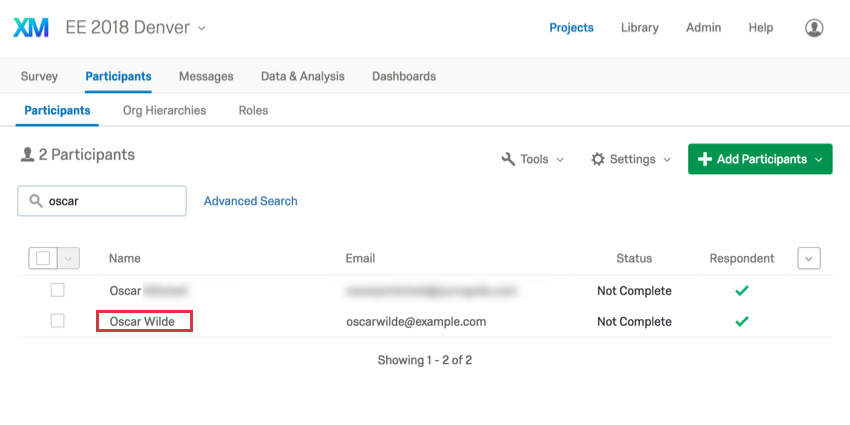The width and height of the screenshot is (850, 425).
Task: Expand the EE 2018 Denver project dropdown
Action: 202,28
